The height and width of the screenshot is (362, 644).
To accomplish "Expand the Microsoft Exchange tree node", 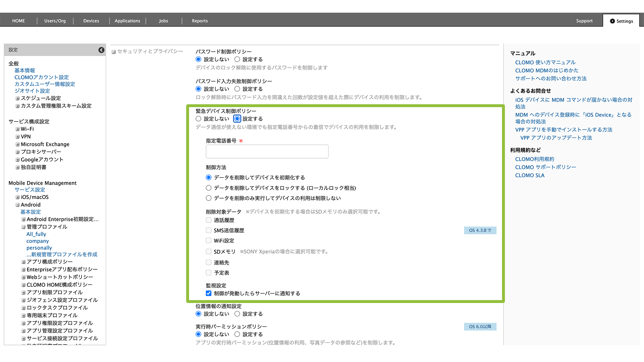I will (x=17, y=144).
